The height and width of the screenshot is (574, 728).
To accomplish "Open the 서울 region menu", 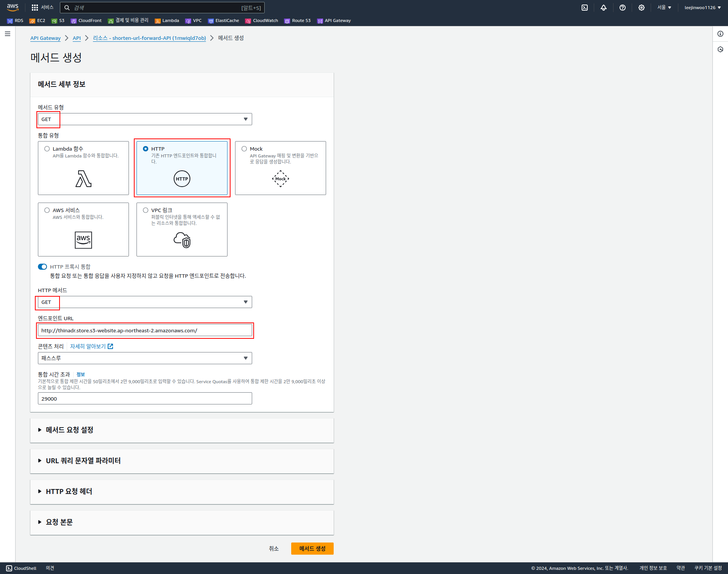I will (664, 8).
